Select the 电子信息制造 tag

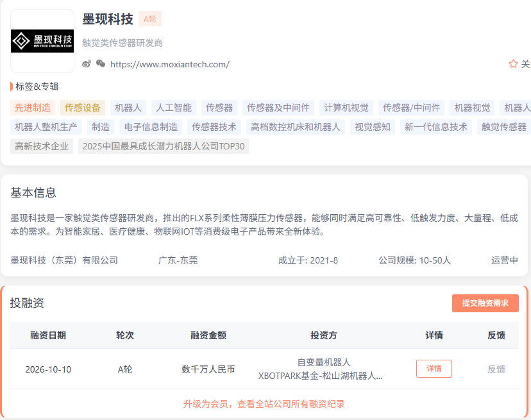point(151,127)
